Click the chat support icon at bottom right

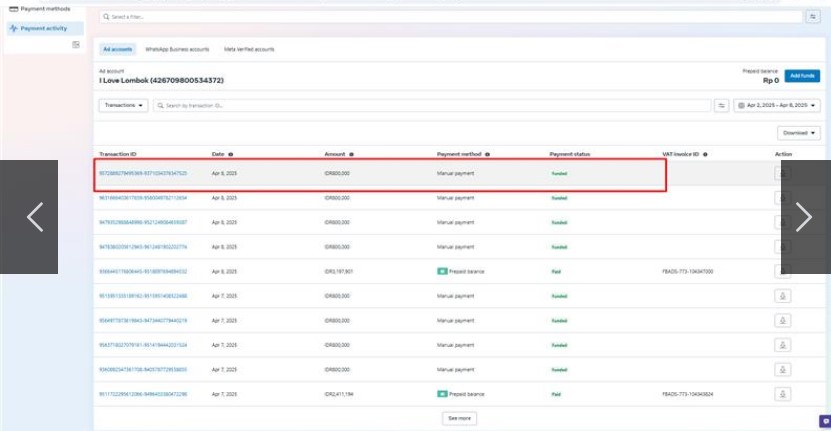tap(824, 421)
